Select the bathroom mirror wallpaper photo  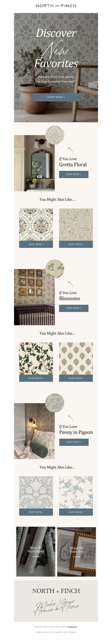34,163
